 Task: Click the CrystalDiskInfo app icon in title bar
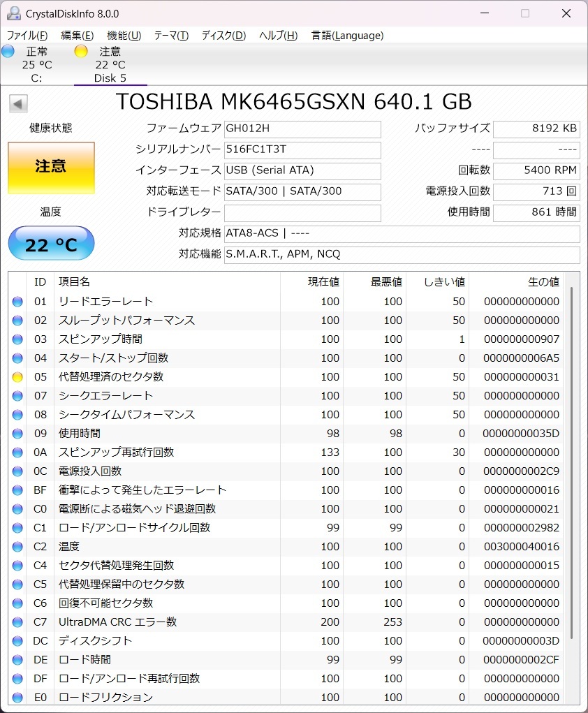(x=13, y=14)
